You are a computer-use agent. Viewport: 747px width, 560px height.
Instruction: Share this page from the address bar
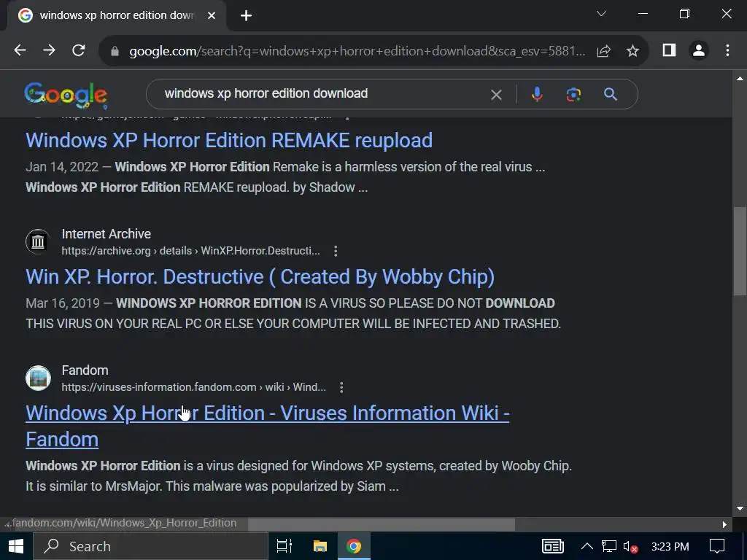pyautogui.click(x=603, y=51)
